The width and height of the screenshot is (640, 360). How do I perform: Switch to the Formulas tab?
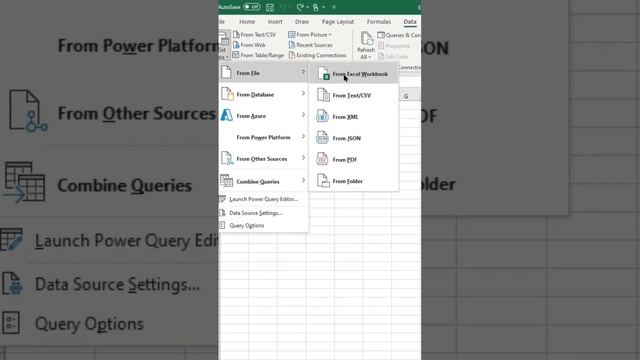[379, 22]
